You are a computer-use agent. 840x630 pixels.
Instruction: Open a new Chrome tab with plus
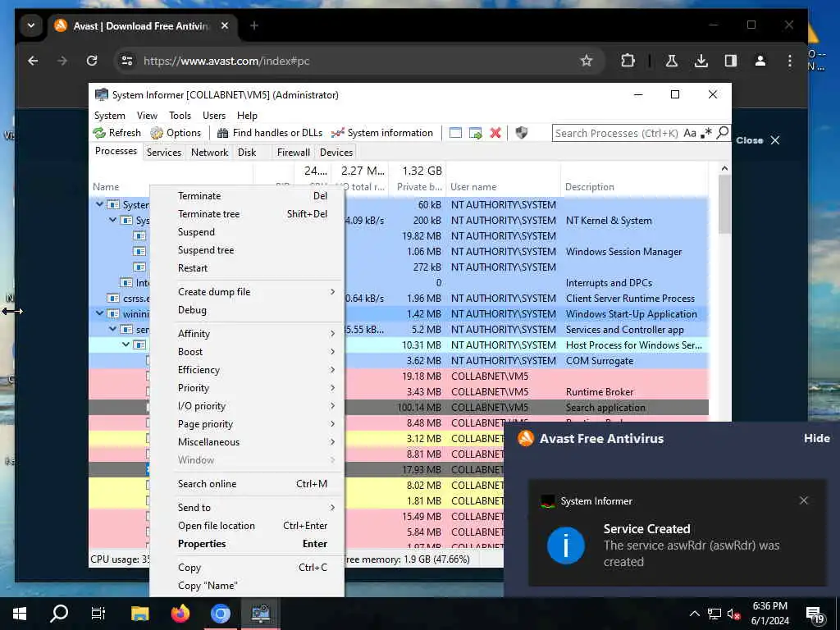click(254, 25)
